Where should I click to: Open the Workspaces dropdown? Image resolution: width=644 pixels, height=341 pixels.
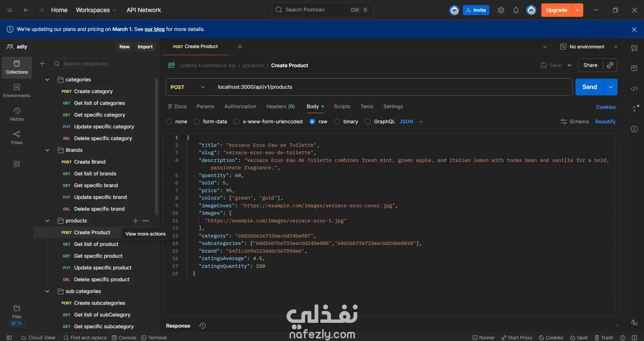(96, 10)
